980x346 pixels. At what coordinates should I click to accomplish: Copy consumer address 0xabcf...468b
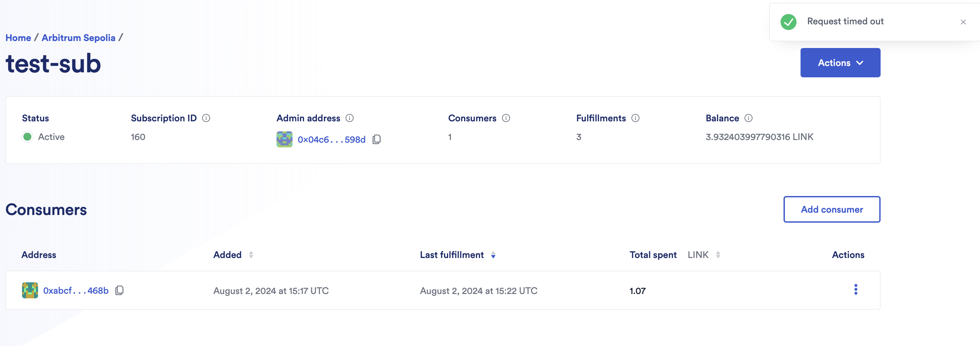click(x=119, y=290)
